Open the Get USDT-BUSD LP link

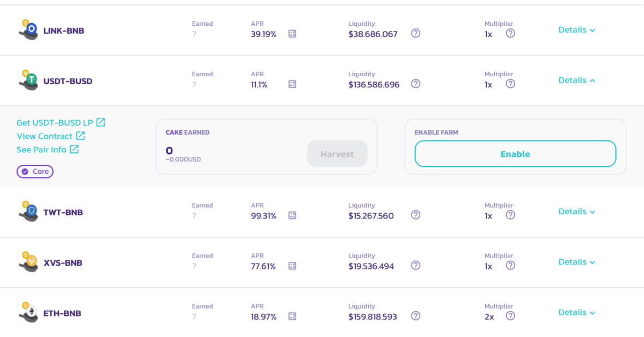[61, 122]
